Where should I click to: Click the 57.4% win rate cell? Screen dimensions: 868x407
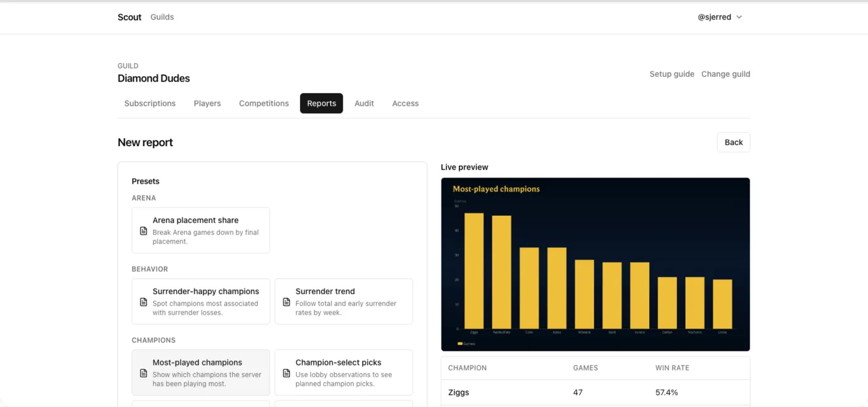click(x=666, y=393)
